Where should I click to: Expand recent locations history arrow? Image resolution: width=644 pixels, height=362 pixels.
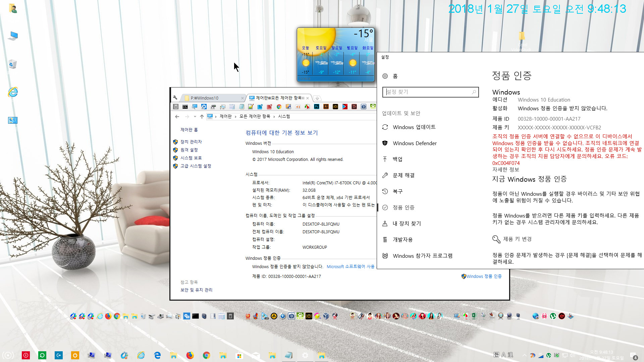195,116
